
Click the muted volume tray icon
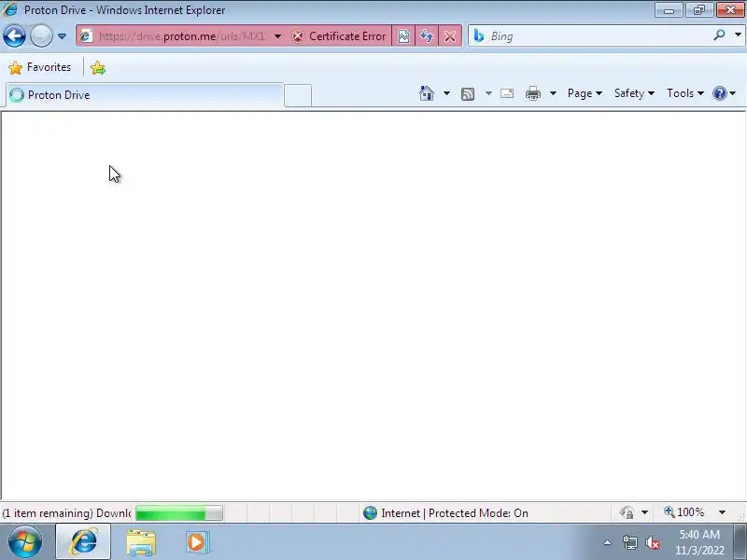(653, 543)
